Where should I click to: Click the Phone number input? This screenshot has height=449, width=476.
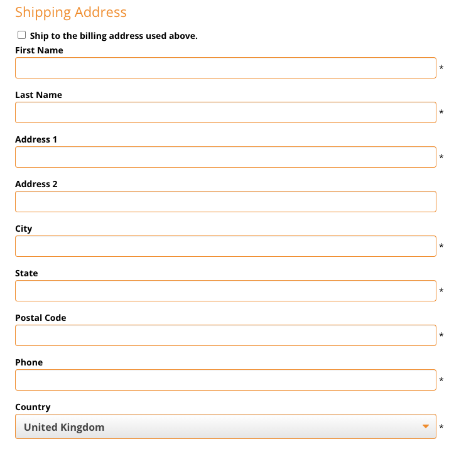[x=225, y=380]
